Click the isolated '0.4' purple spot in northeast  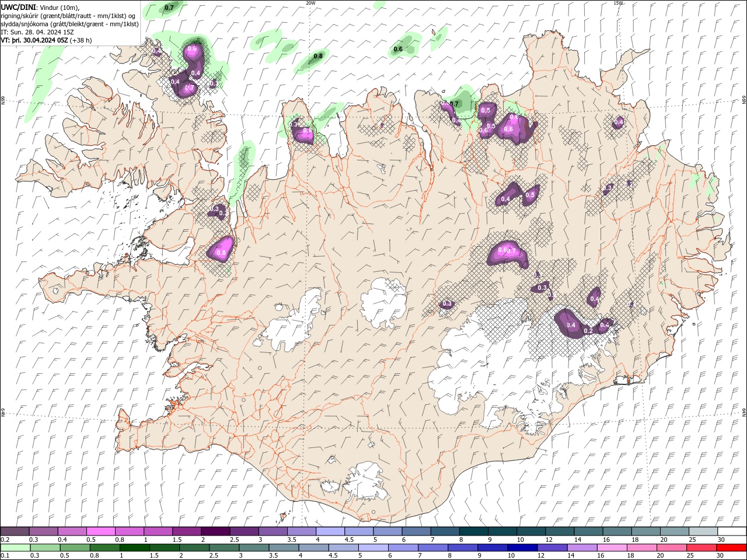[x=619, y=122]
